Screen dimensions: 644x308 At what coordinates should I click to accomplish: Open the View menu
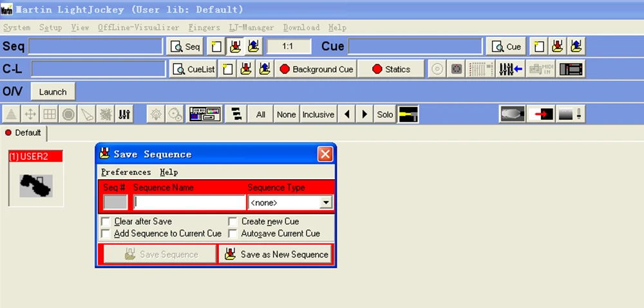pos(80,28)
